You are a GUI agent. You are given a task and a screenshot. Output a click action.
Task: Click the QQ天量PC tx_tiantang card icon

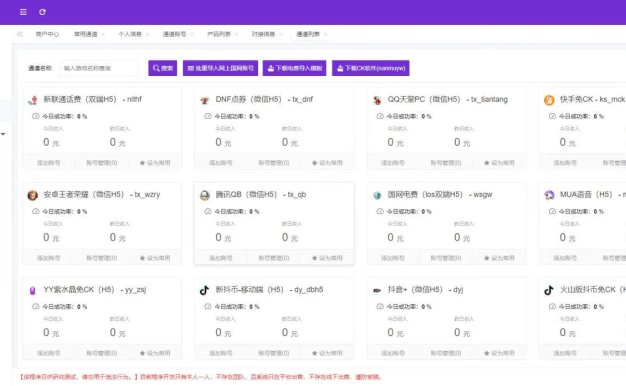click(x=377, y=100)
